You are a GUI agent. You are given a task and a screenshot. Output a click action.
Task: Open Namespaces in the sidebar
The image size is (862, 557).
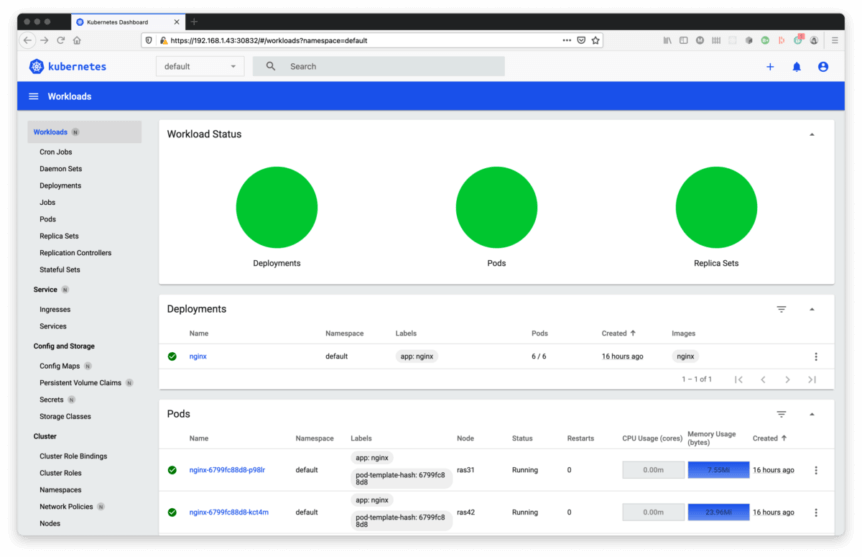(60, 489)
